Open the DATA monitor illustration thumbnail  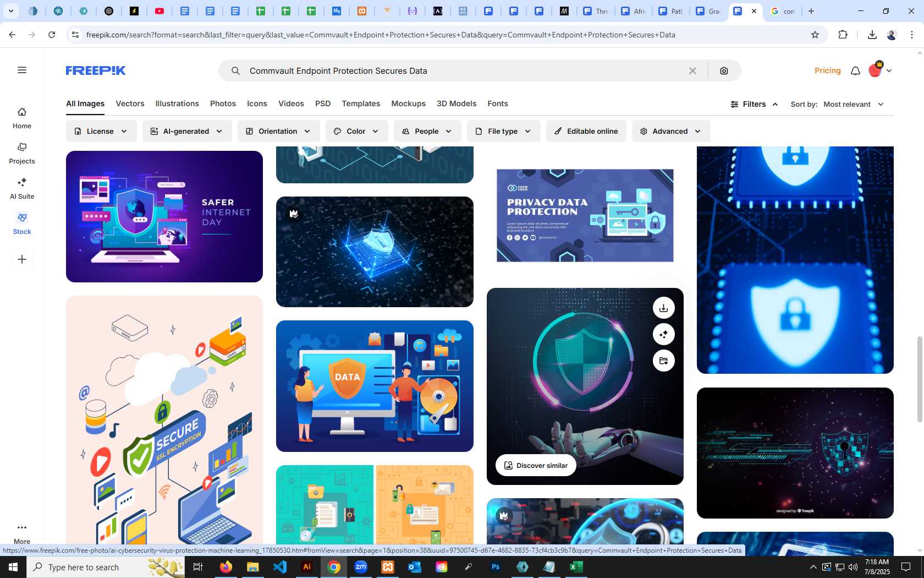[375, 386]
